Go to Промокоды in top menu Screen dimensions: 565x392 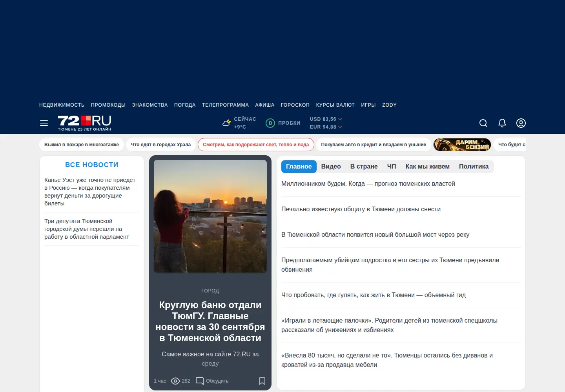[108, 105]
